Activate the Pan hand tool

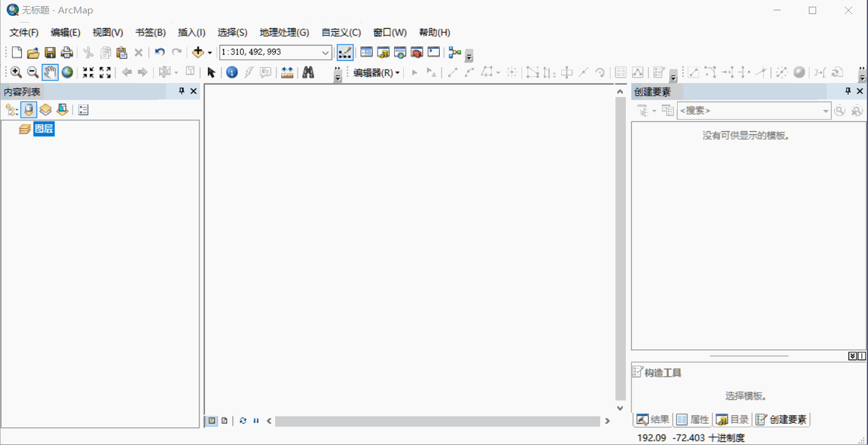[50, 73]
